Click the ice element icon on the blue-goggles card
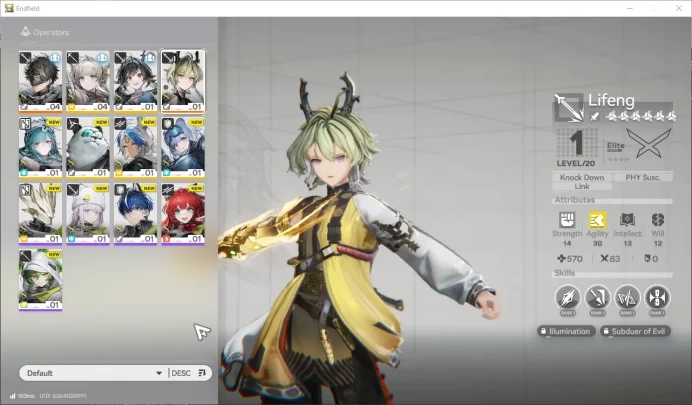The image size is (692, 405). pyautogui.click(x=166, y=173)
